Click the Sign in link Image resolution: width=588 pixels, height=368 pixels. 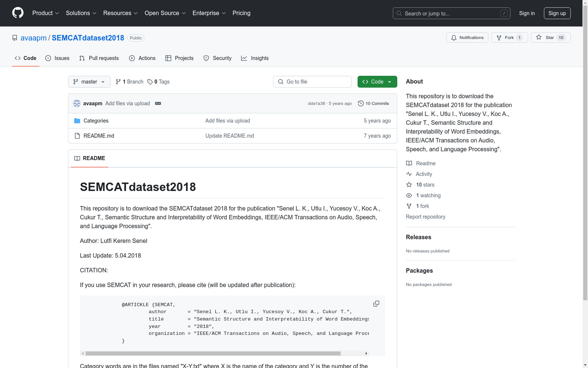(x=527, y=13)
